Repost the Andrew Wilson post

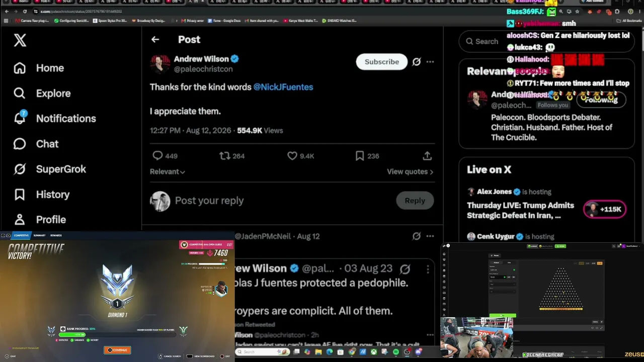click(x=225, y=156)
